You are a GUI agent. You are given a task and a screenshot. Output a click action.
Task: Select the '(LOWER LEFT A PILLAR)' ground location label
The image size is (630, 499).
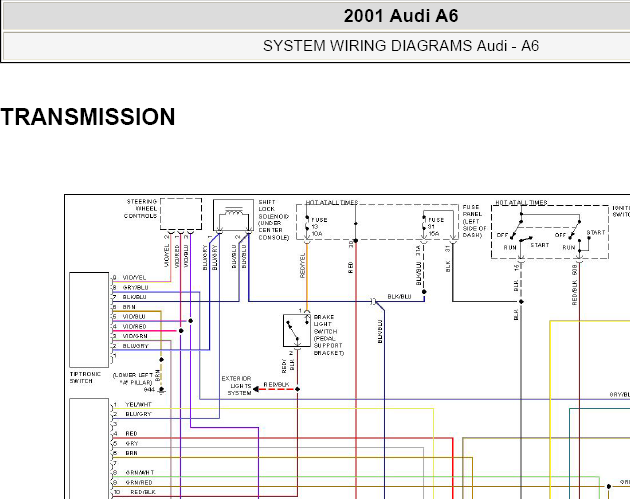click(x=133, y=378)
